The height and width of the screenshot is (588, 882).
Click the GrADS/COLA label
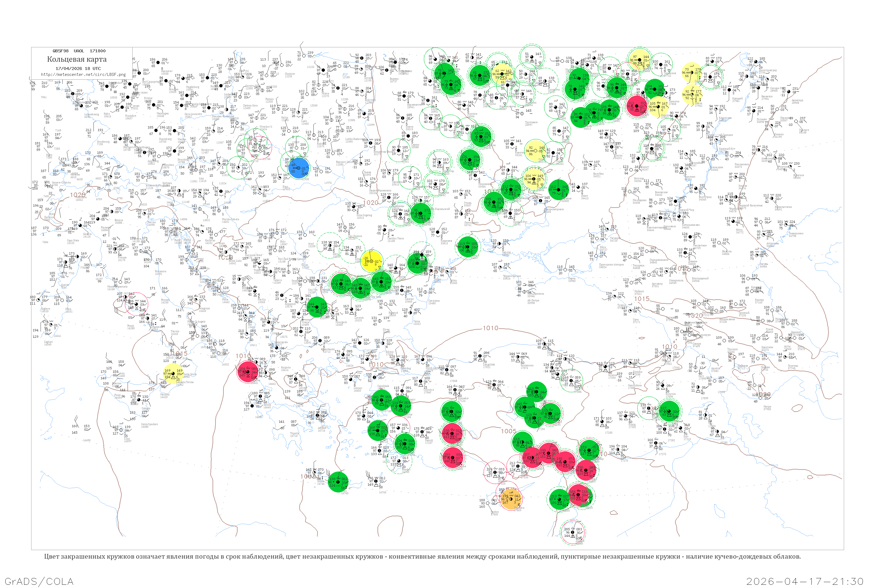pyautogui.click(x=39, y=581)
